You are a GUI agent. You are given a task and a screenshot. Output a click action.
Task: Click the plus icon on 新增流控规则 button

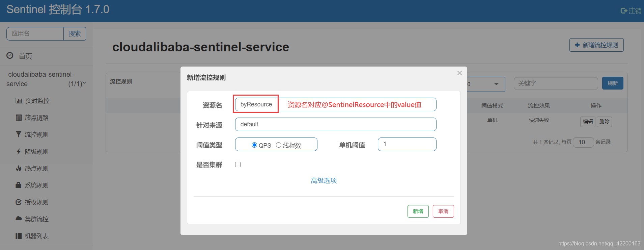(x=577, y=45)
